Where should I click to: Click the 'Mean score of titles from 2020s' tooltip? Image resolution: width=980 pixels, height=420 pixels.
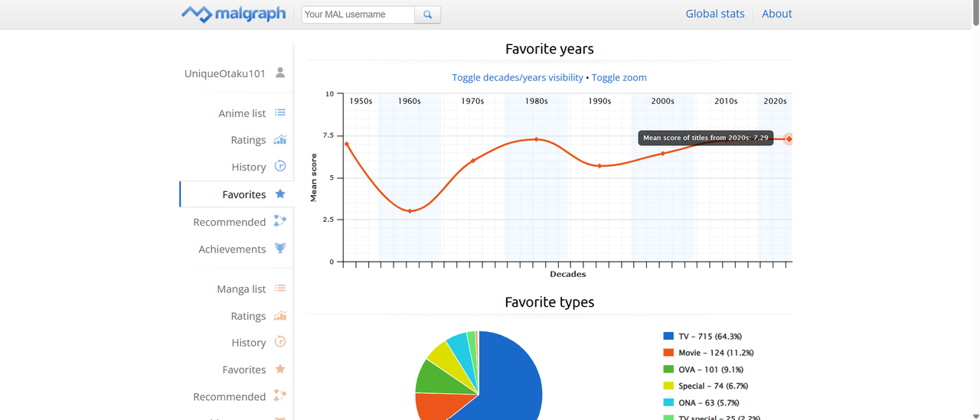coord(706,138)
